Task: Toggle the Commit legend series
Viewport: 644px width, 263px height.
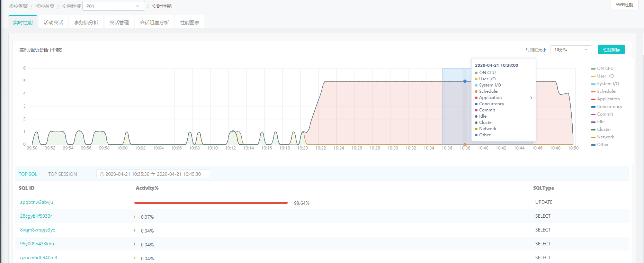Action: pyautogui.click(x=602, y=114)
